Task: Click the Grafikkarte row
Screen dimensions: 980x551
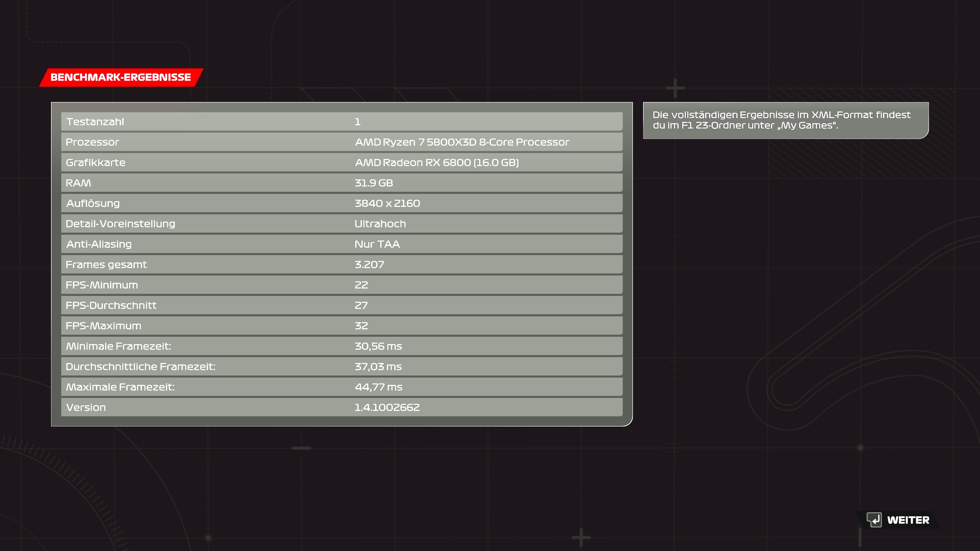Action: tap(341, 162)
